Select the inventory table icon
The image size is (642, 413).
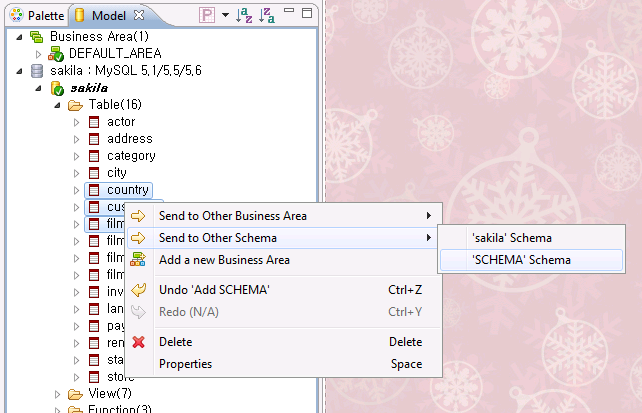click(x=94, y=292)
